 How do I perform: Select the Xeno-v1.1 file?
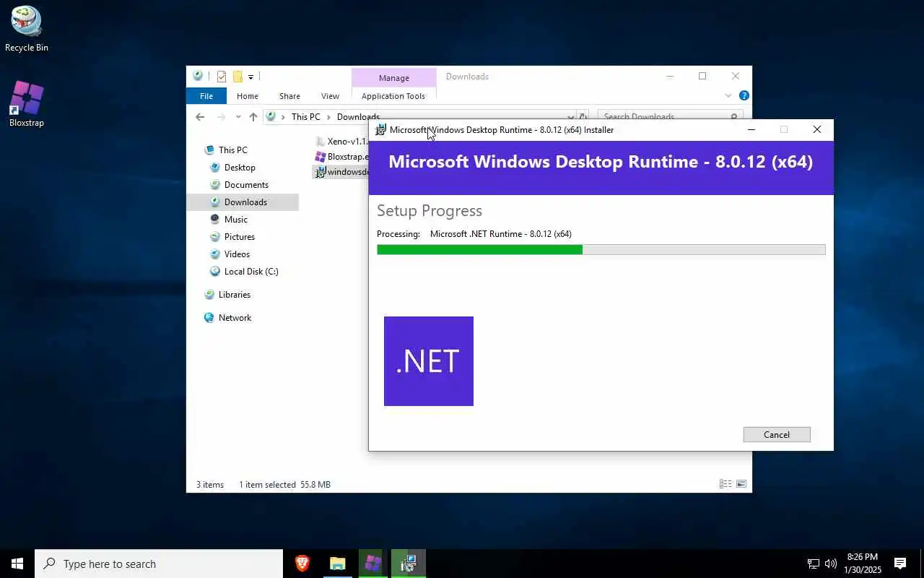[342, 141]
